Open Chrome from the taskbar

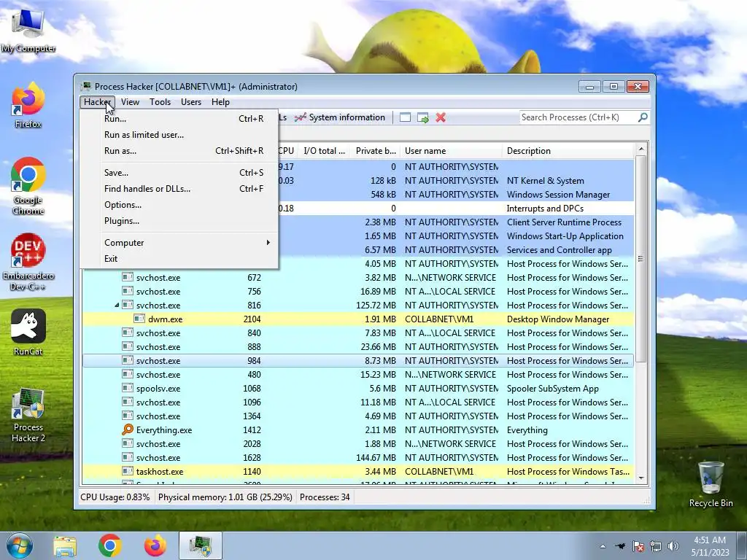click(109, 545)
